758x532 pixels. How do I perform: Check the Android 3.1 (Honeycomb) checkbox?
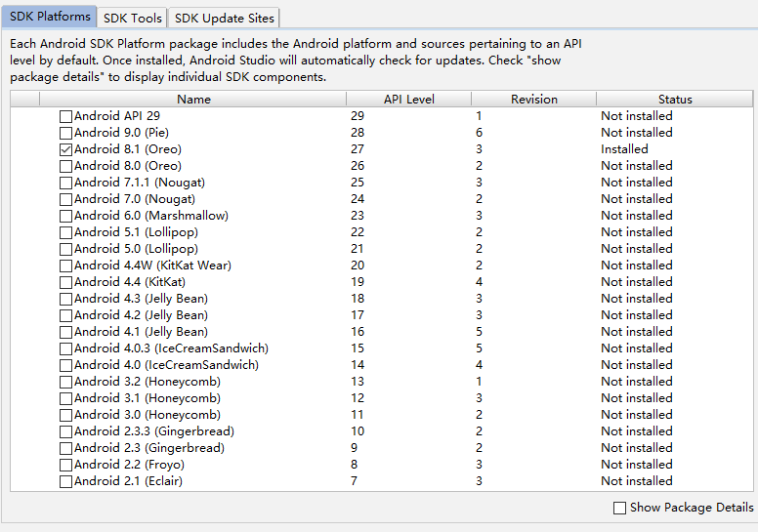coord(65,398)
